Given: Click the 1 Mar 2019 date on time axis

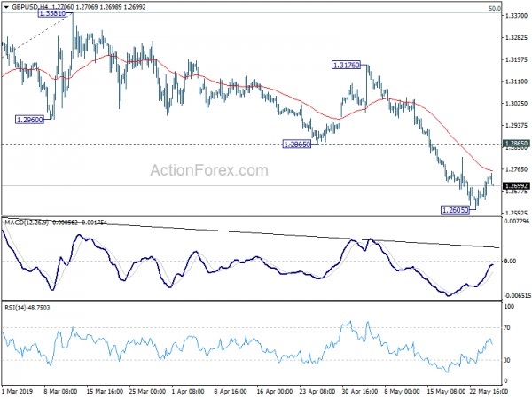Looking at the screenshot, I should coord(17,391).
